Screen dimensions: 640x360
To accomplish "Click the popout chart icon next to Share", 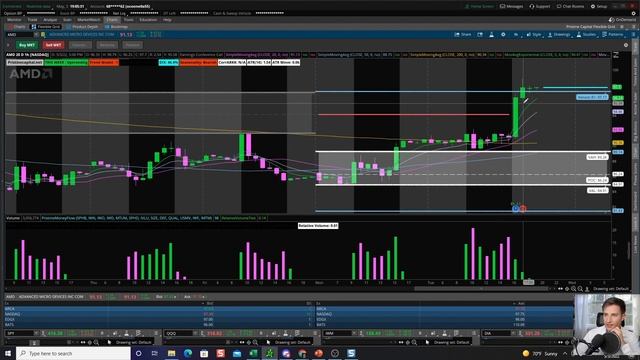I will click(x=480, y=35).
